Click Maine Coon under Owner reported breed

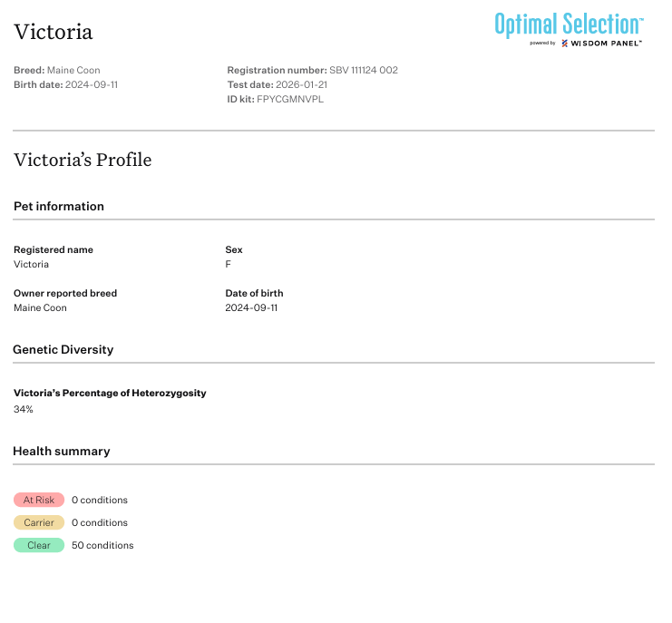[x=40, y=308]
